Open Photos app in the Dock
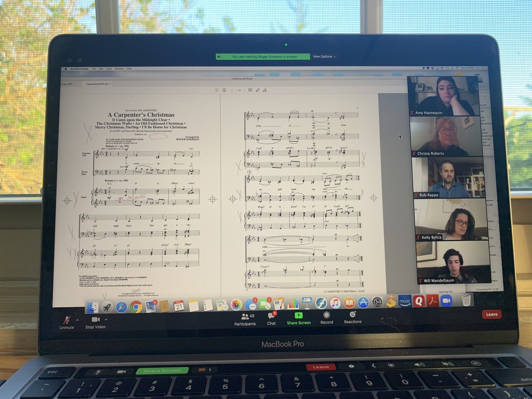This screenshot has height=399, width=532. click(x=236, y=305)
